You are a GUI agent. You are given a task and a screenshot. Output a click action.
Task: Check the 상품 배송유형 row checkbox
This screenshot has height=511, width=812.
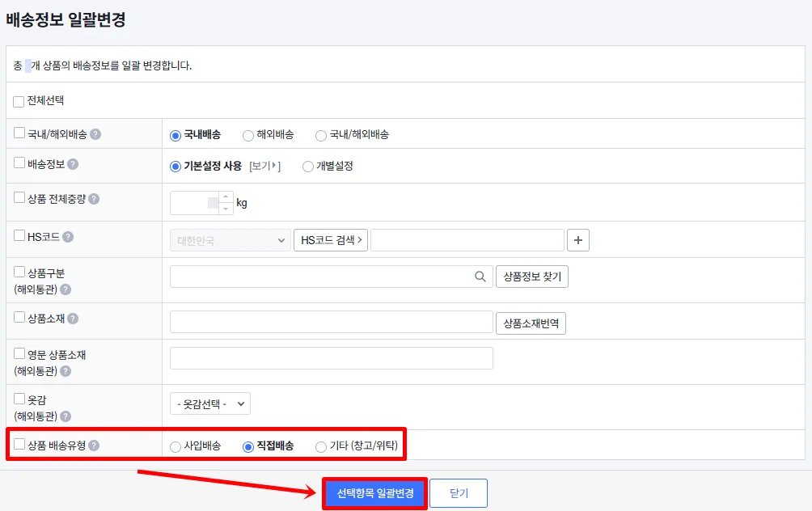click(x=19, y=444)
